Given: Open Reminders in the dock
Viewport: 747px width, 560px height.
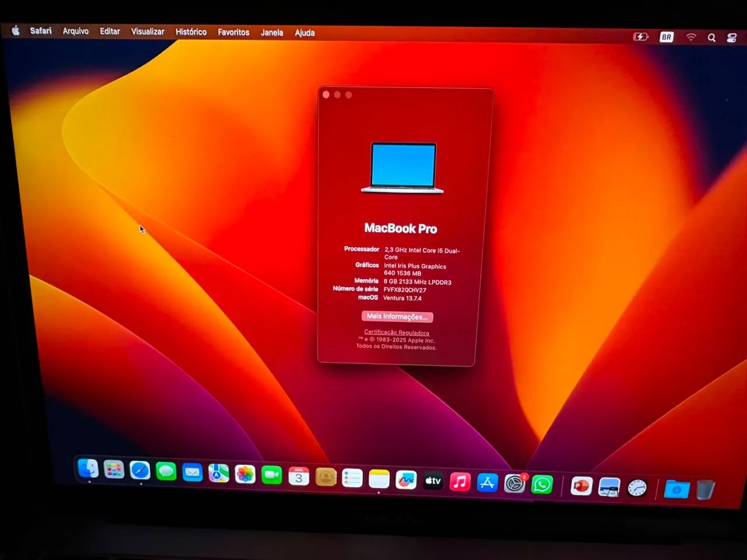Looking at the screenshot, I should pos(352,478).
